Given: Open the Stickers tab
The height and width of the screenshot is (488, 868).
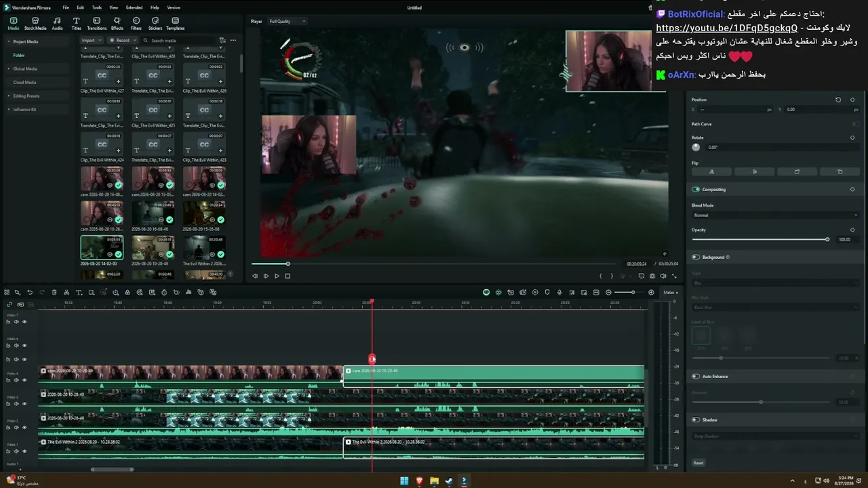Looking at the screenshot, I should 155,24.
